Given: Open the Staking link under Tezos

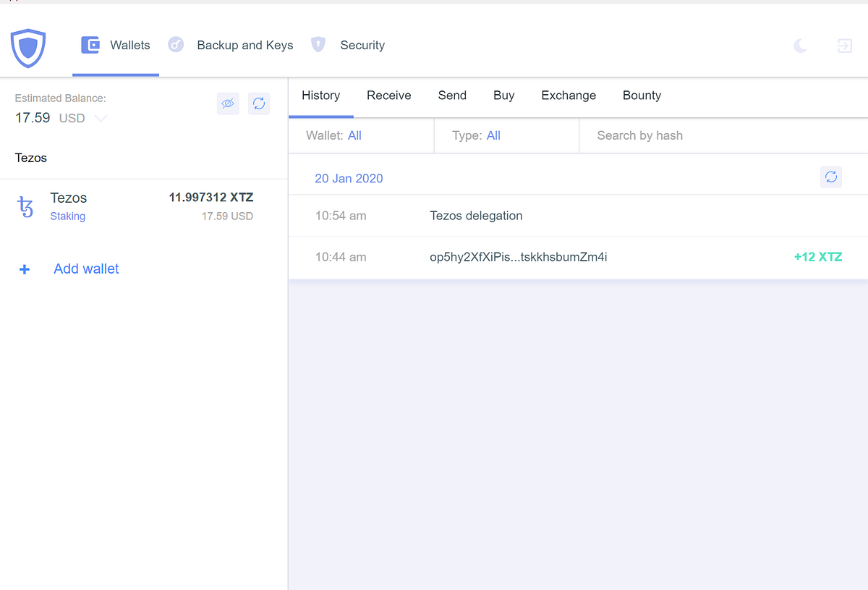Looking at the screenshot, I should 68,216.
